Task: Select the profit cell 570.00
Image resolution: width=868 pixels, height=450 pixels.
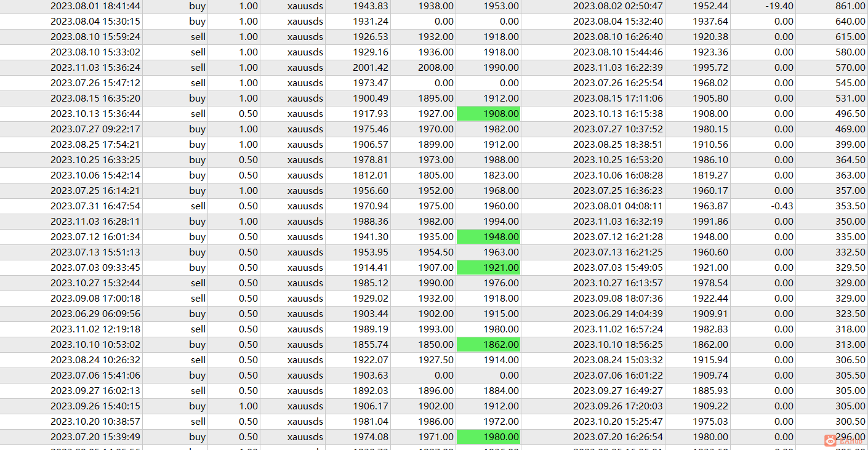Action: pyautogui.click(x=851, y=68)
